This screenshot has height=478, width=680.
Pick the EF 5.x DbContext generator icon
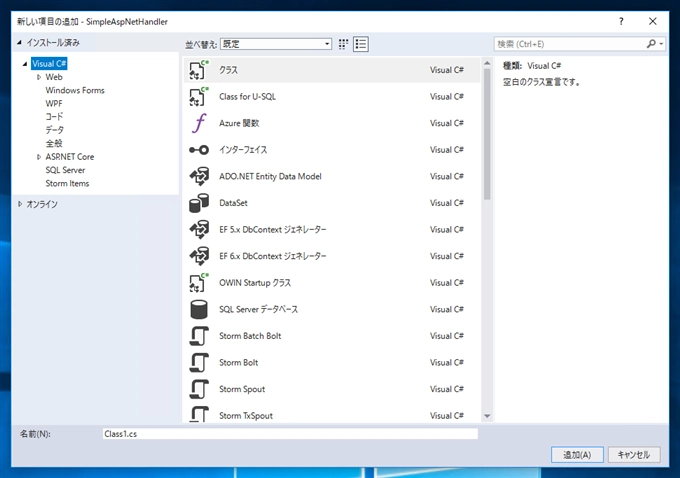click(x=199, y=229)
